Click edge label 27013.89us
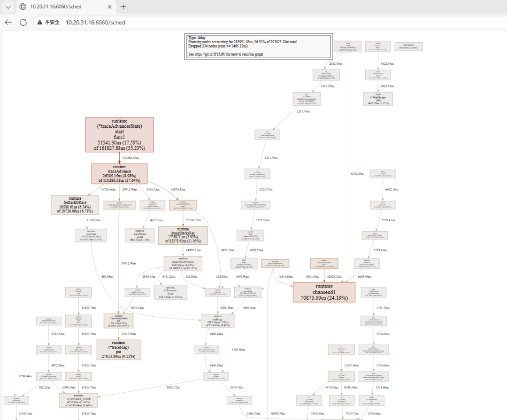The width and height of the screenshot is (507, 420). pos(129,334)
